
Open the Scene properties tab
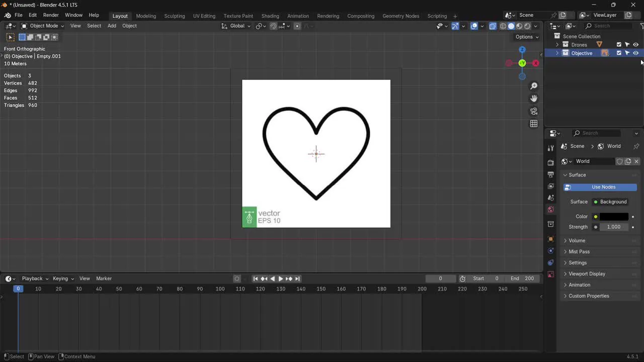coord(550,198)
